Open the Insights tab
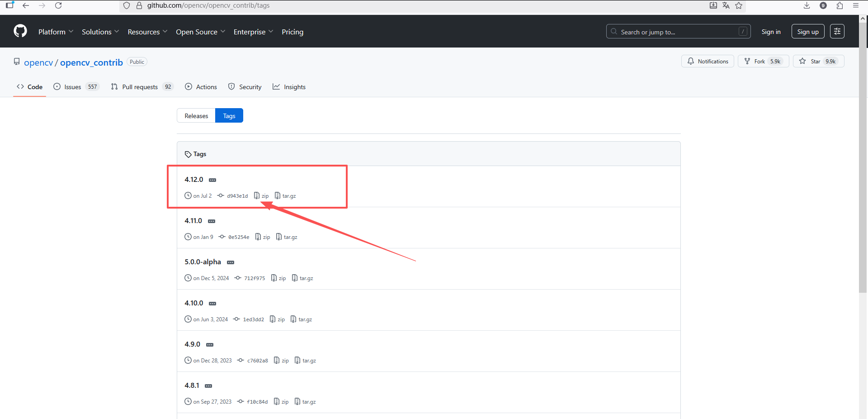 click(x=289, y=87)
